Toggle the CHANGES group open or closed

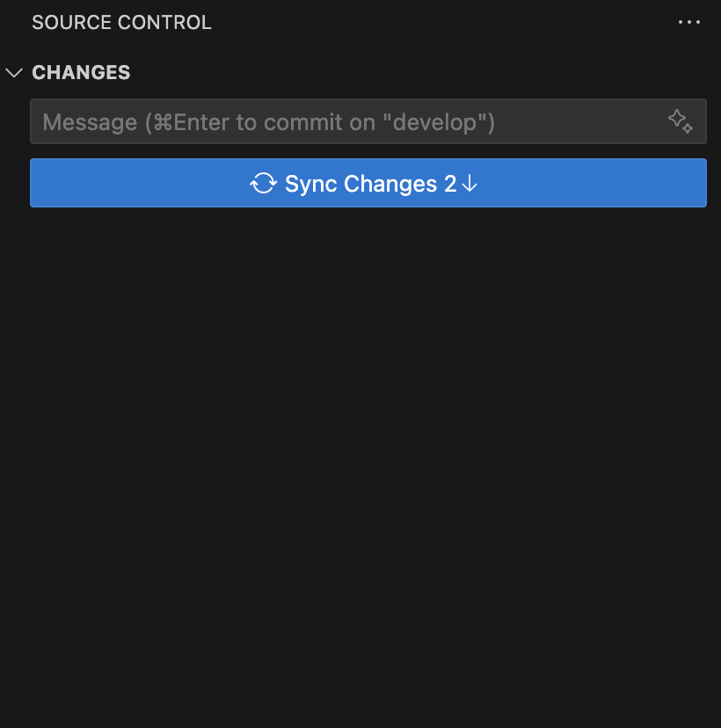(14, 73)
